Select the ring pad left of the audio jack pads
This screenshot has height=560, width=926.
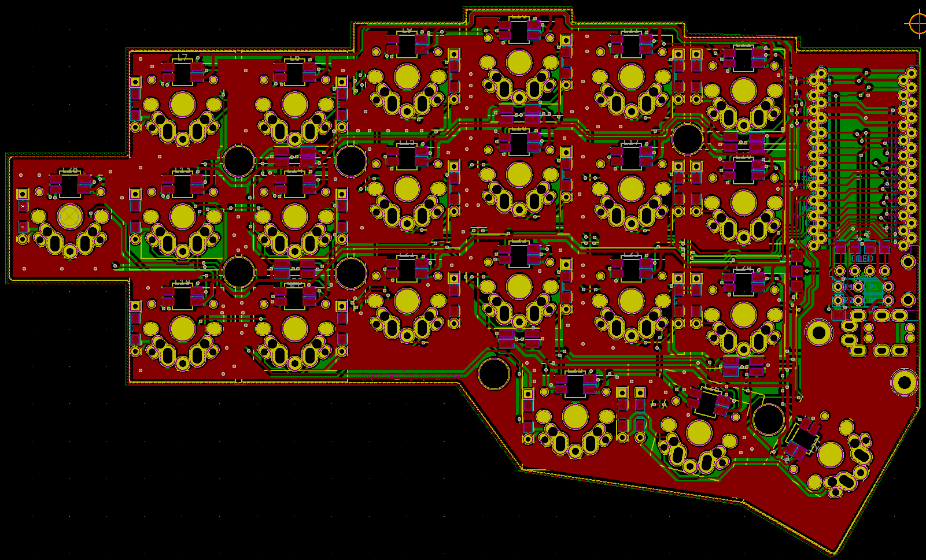(x=819, y=332)
